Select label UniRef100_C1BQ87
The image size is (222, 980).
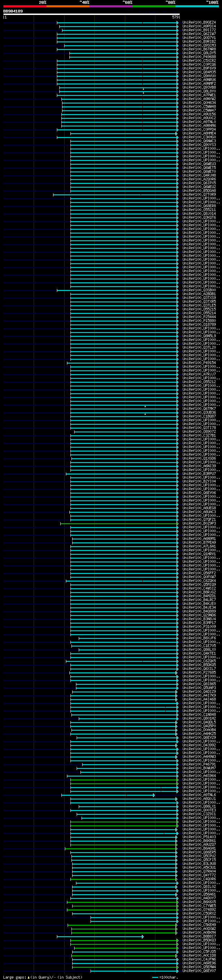pyautogui.click(x=199, y=416)
